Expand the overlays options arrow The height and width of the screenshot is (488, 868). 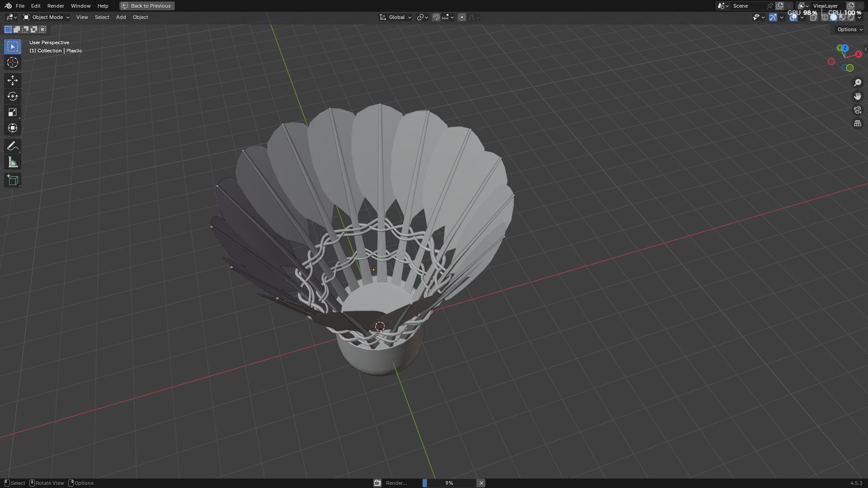[x=802, y=17]
